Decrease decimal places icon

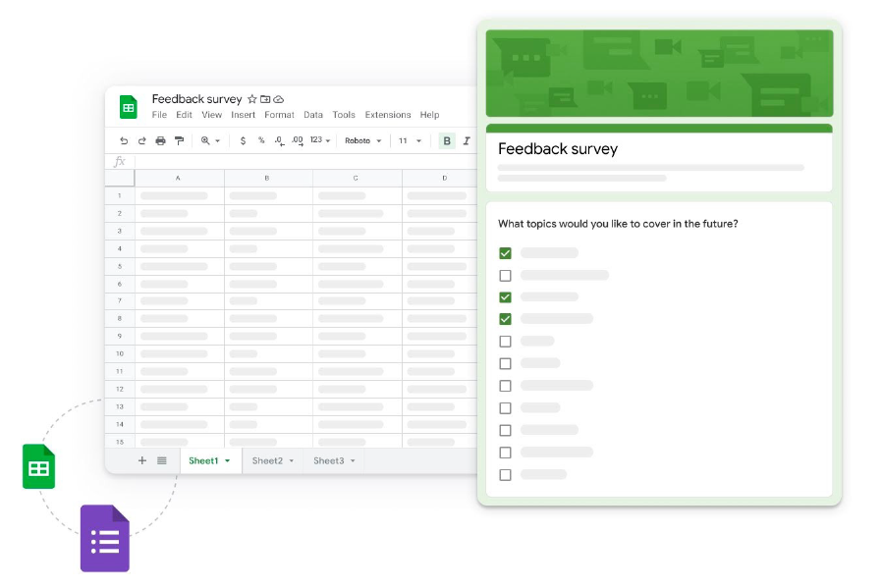279,140
